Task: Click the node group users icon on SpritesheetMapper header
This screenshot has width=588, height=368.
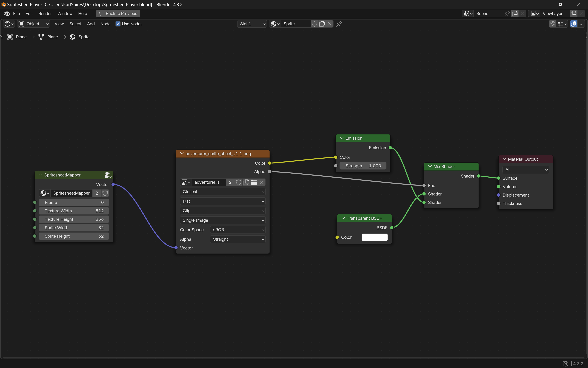Action: tap(108, 175)
